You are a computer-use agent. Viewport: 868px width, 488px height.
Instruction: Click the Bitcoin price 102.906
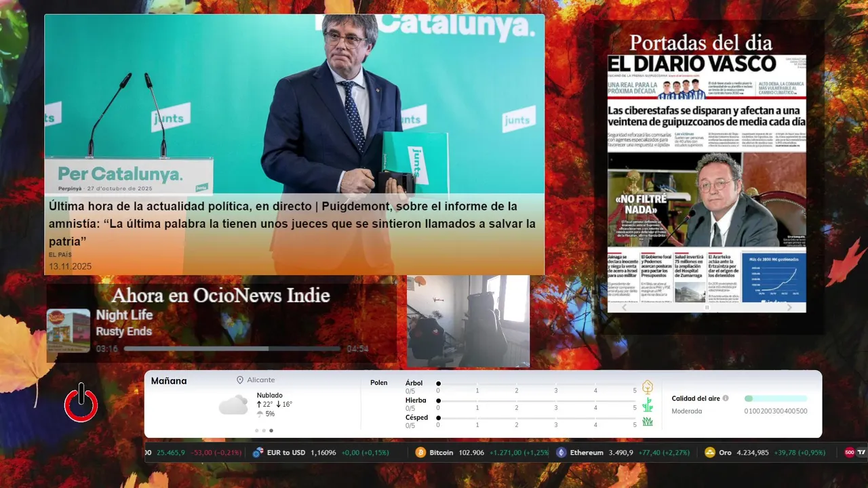pos(471,453)
